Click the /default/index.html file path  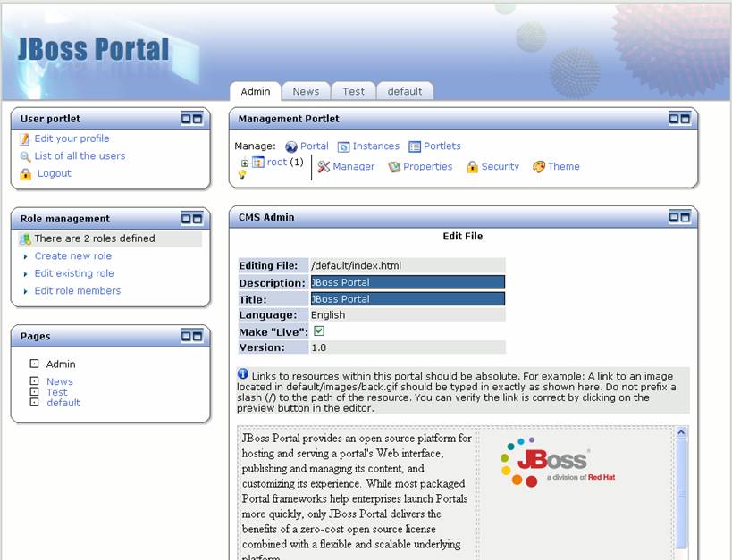click(x=357, y=265)
